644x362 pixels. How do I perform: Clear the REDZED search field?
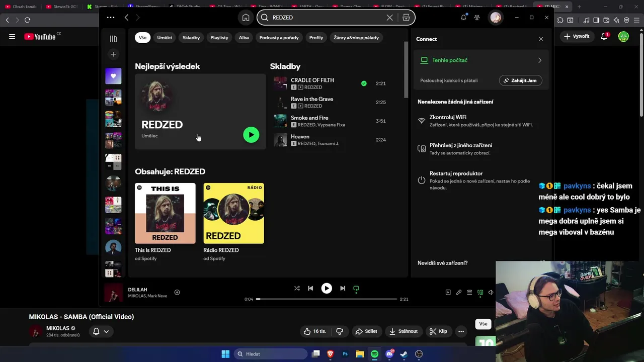coord(389,18)
